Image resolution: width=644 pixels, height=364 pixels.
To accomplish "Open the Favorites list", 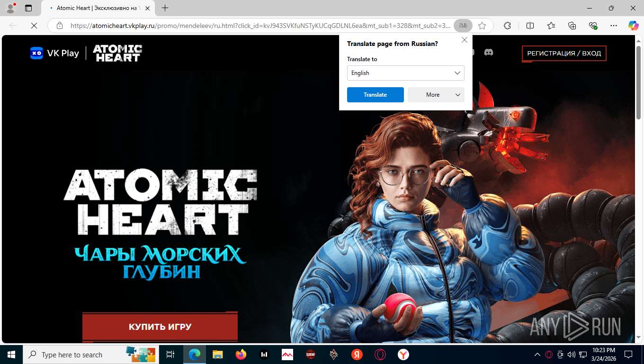I will (551, 26).
